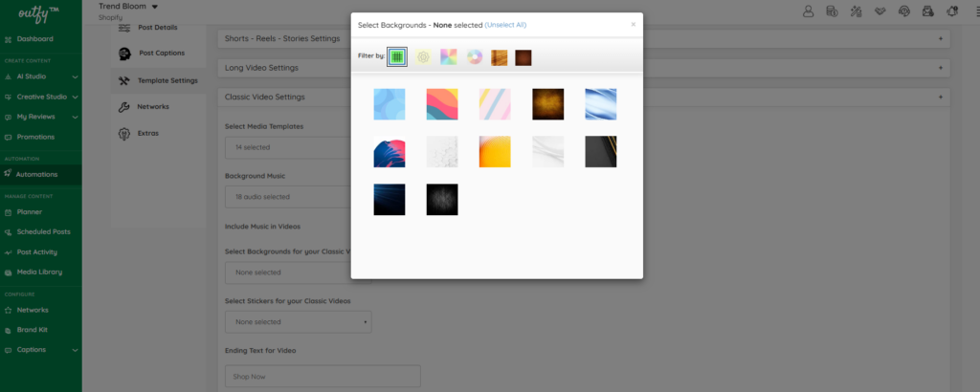Open the magic wand icon
This screenshot has width=980, height=392.
857,11
